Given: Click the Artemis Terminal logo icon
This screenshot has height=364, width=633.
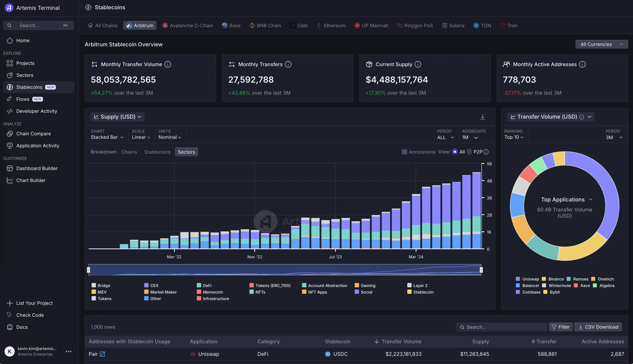Looking at the screenshot, I should [x=9, y=8].
